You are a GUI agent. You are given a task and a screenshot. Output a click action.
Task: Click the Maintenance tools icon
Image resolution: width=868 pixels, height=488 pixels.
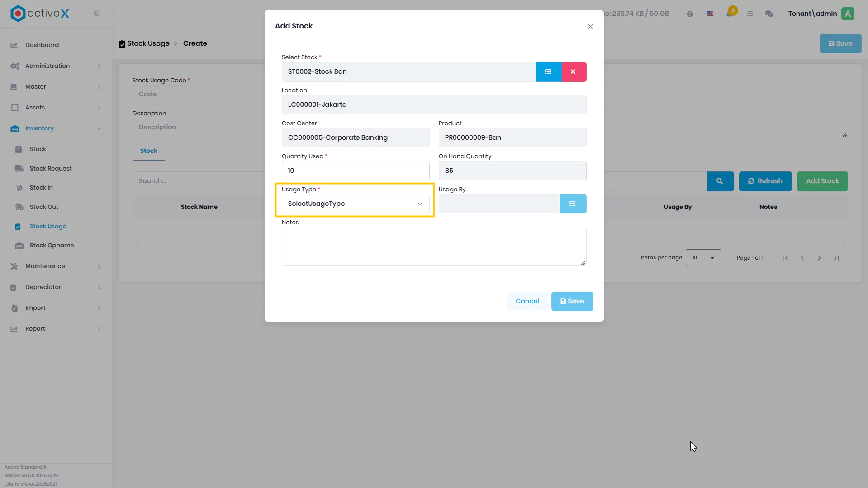14,266
